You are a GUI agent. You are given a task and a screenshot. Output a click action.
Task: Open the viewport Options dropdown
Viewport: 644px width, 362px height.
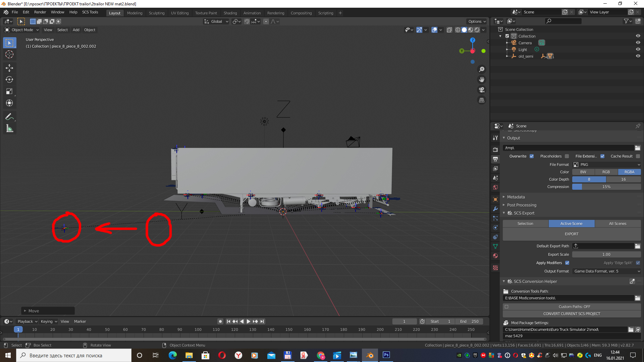click(477, 21)
